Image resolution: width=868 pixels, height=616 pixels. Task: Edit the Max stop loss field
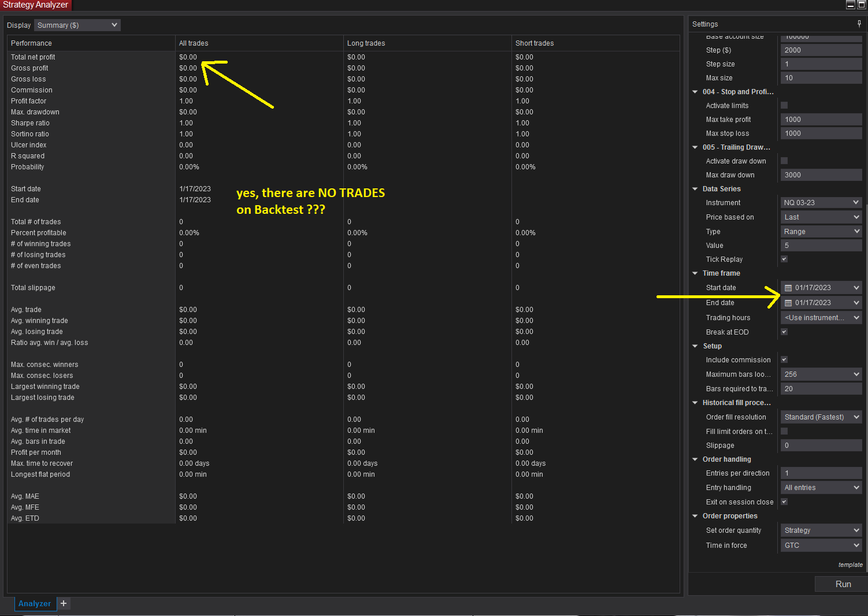coord(821,133)
